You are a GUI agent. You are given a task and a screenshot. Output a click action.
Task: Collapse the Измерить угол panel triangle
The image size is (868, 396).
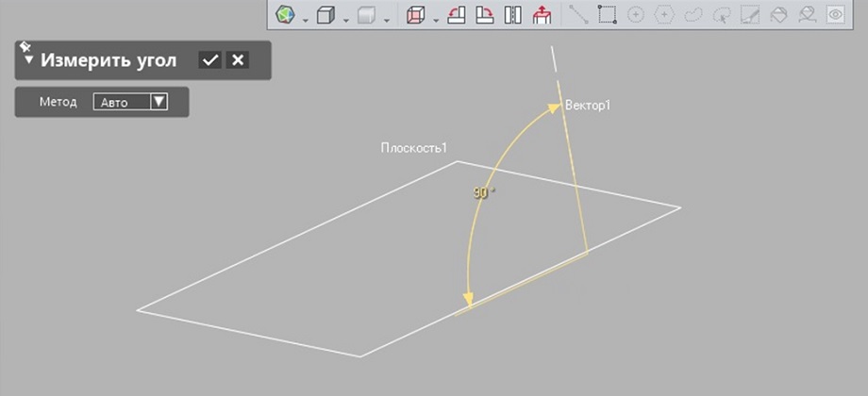(29, 59)
